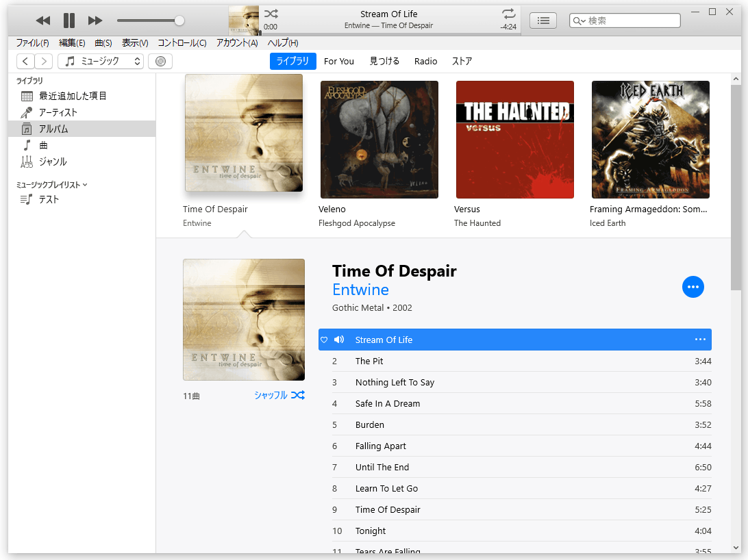Viewport: 748px width, 560px height.
Task: Select the song Learn To Let Go
Action: [x=521, y=489]
